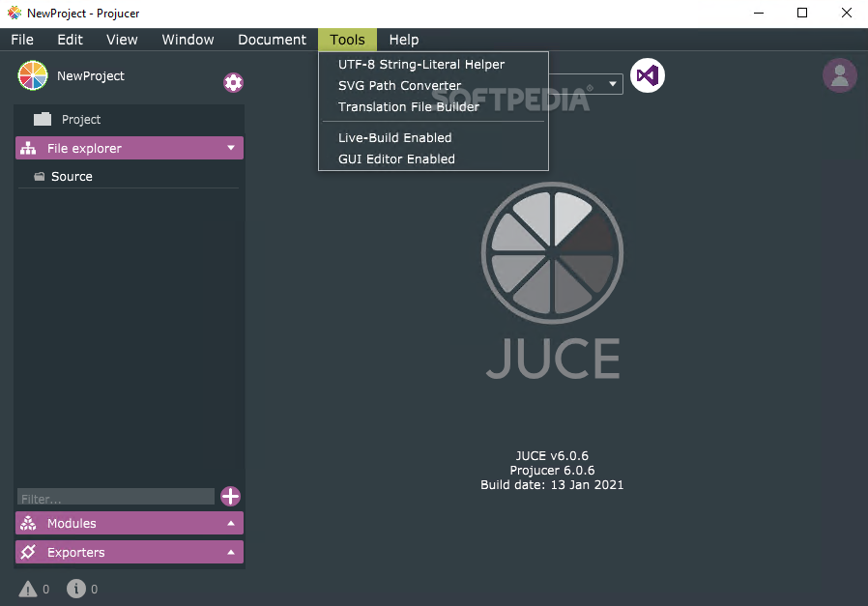868x606 pixels.
Task: Click the Modules panel cubes icon
Action: (x=28, y=523)
